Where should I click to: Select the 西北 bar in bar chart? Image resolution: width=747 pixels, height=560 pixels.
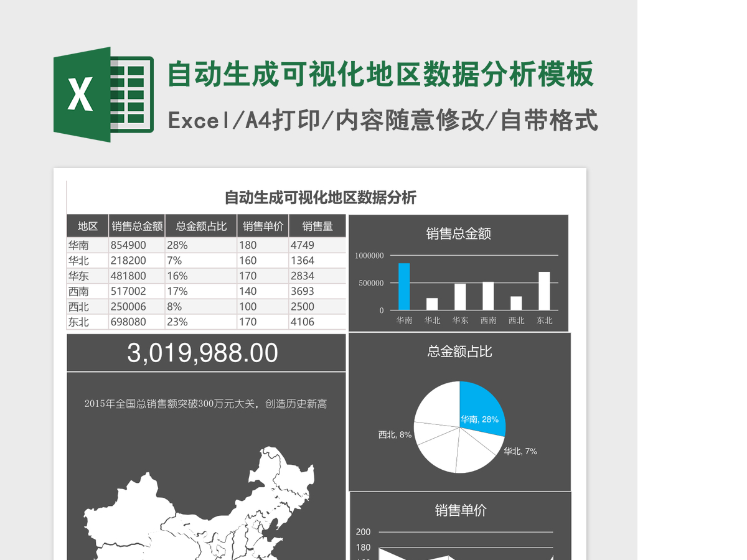[516, 303]
